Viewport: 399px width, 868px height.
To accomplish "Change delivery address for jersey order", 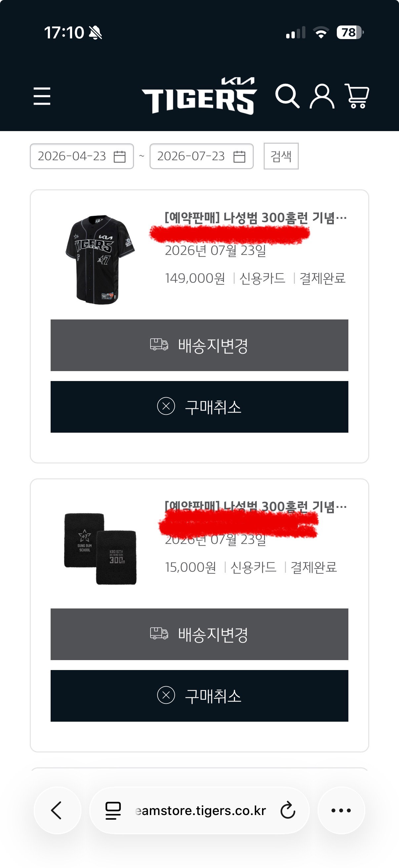I will click(199, 345).
